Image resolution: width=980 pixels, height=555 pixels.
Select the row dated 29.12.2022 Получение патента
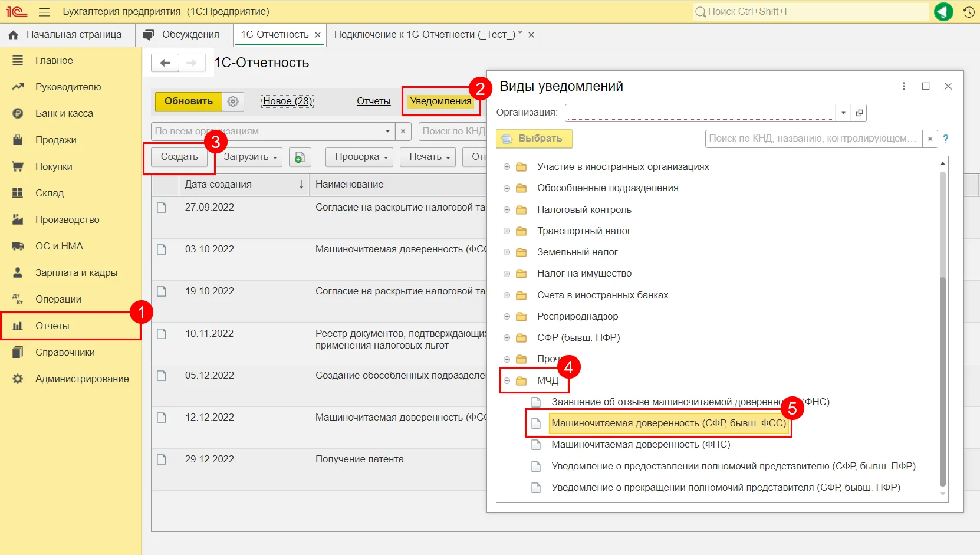click(318, 469)
